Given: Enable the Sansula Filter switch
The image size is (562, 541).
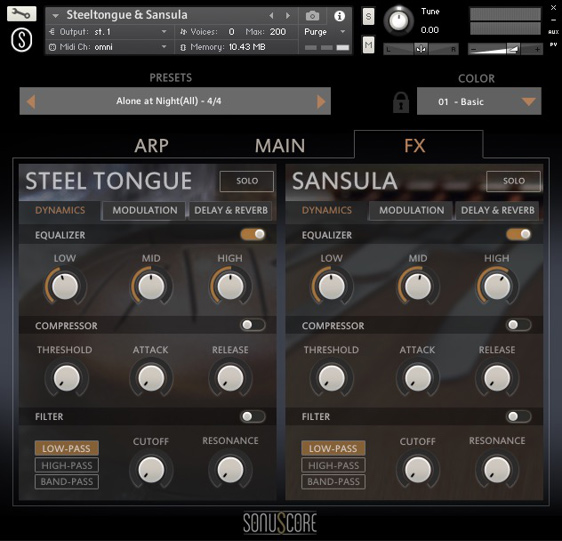Looking at the screenshot, I should [519, 416].
